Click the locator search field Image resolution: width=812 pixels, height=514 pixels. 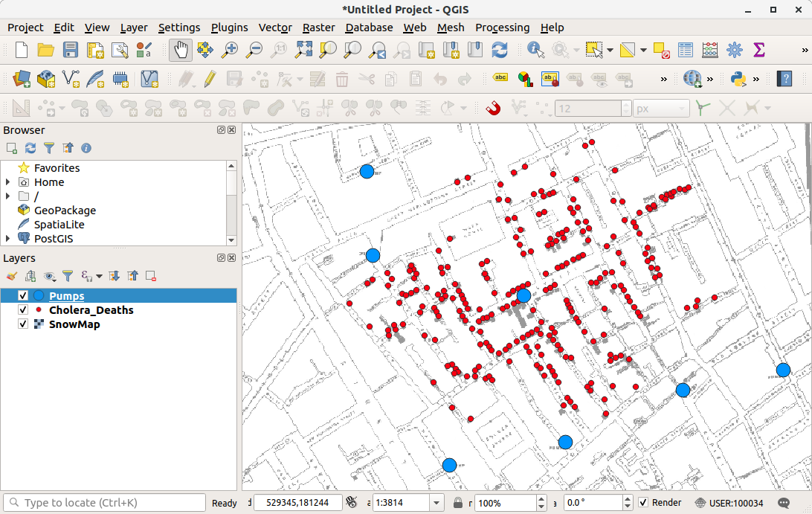105,503
